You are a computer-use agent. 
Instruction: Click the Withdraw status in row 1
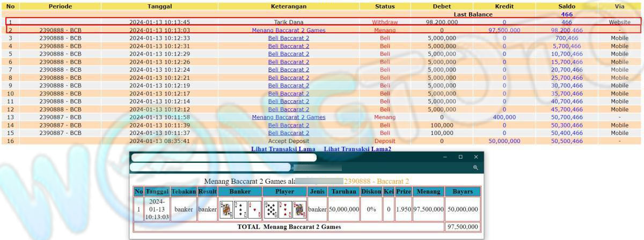[385, 22]
